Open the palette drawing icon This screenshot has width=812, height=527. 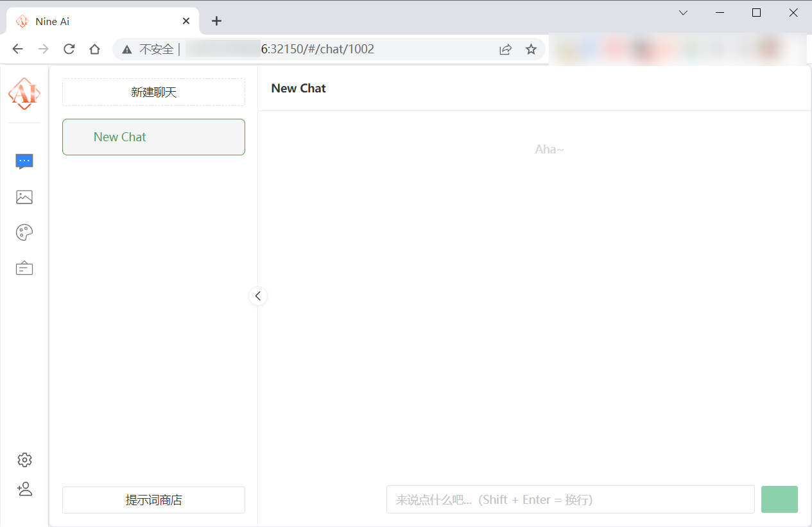tap(24, 232)
